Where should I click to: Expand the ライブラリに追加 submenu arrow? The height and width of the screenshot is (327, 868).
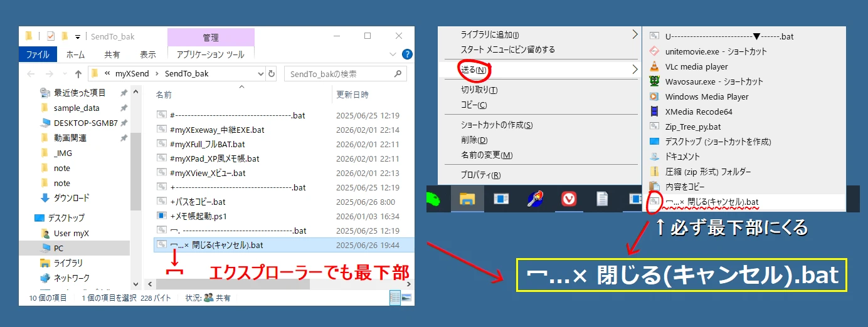pos(634,34)
